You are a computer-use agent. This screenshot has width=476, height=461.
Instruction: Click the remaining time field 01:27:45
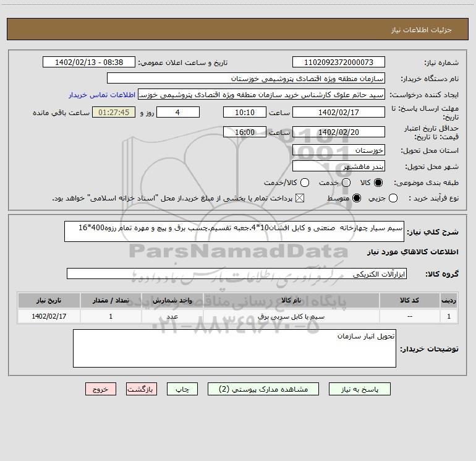pos(114,112)
